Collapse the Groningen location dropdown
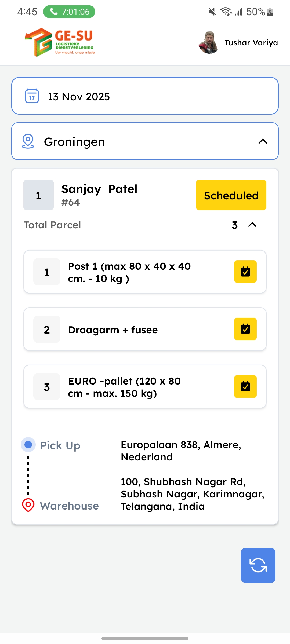290x644 pixels. point(263,141)
